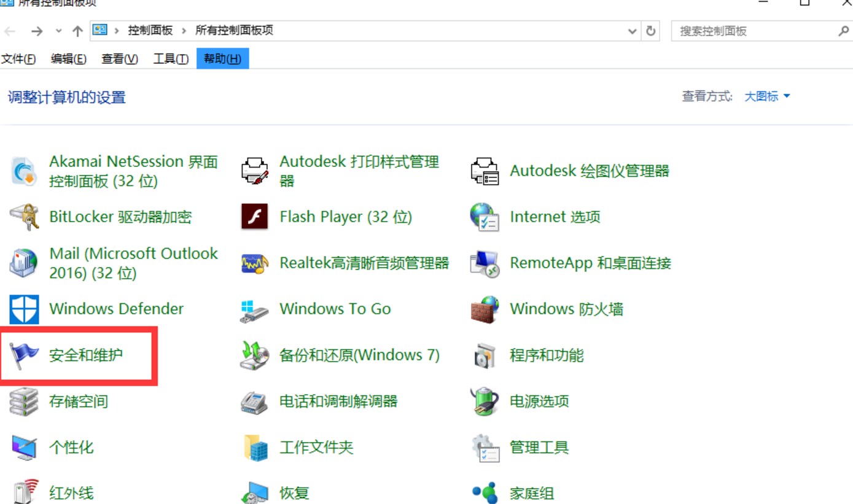
Task: Open the recent locations dropdown arrow
Action: click(58, 31)
